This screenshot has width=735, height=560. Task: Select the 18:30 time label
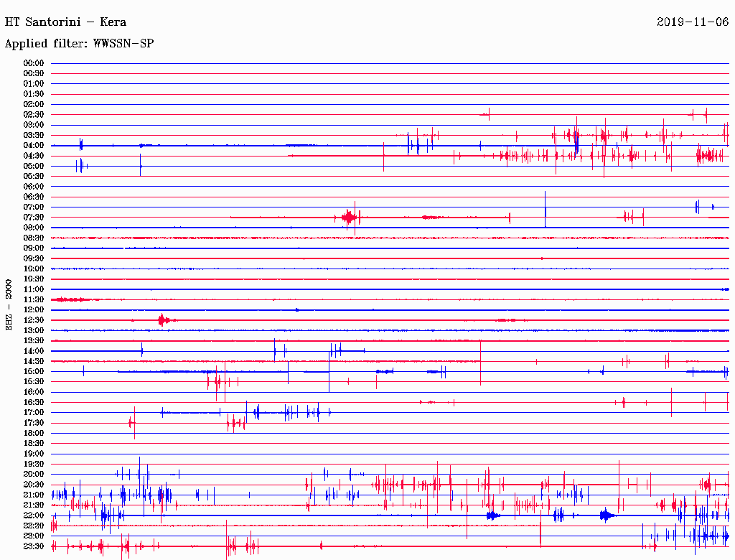34,444
